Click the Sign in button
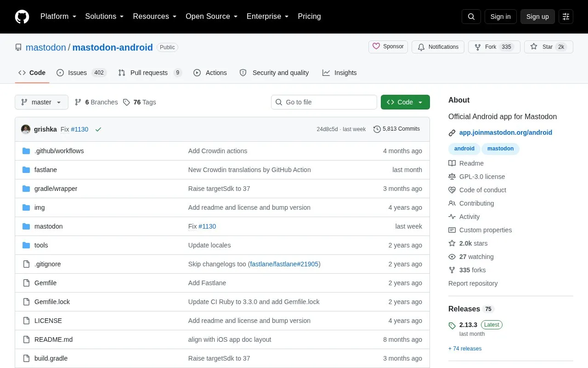This screenshot has width=588, height=368. [500, 17]
